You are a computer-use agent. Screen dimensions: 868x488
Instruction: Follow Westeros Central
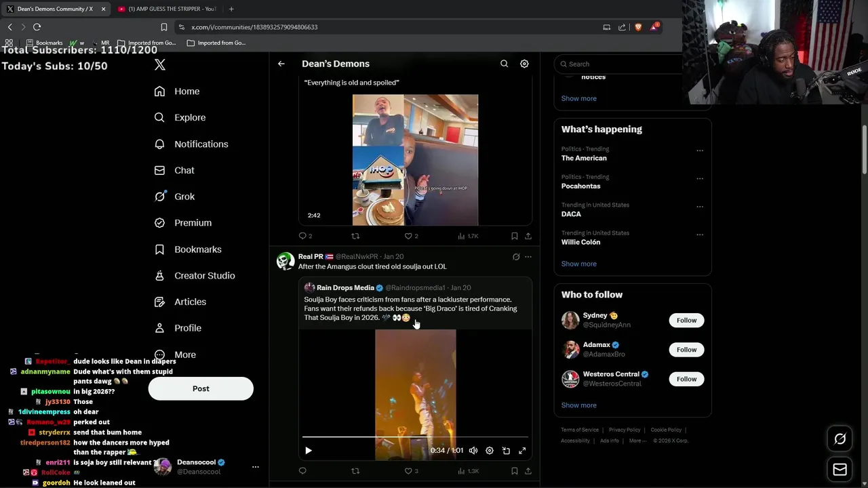(686, 379)
